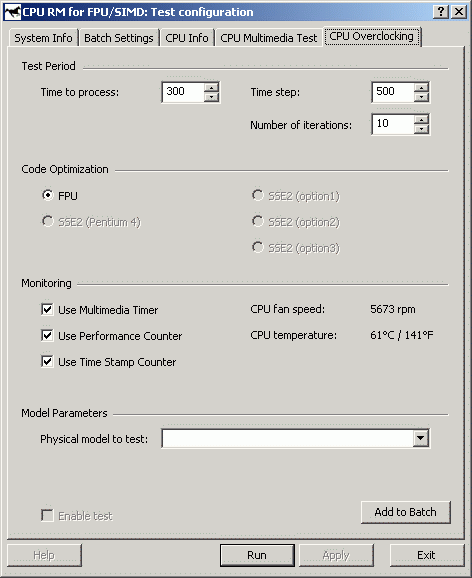This screenshot has width=472, height=578.
Task: Click the question mark help icon
Action: [x=441, y=12]
